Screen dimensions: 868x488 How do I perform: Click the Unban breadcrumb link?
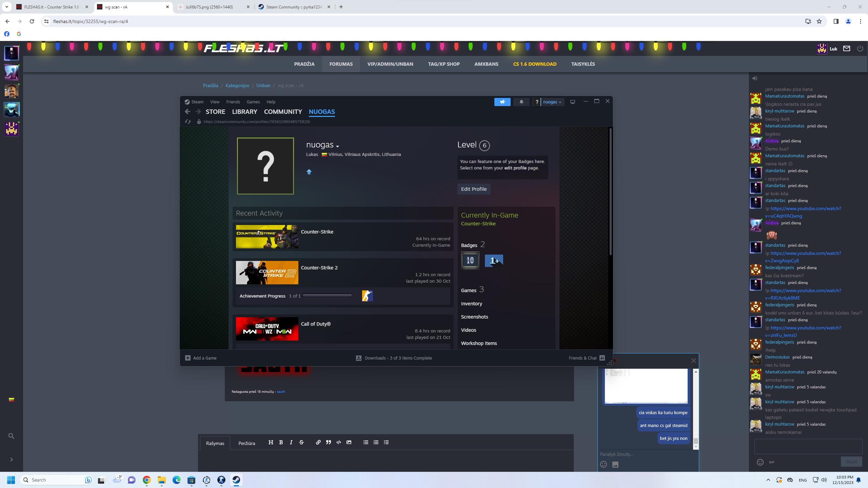coord(263,85)
